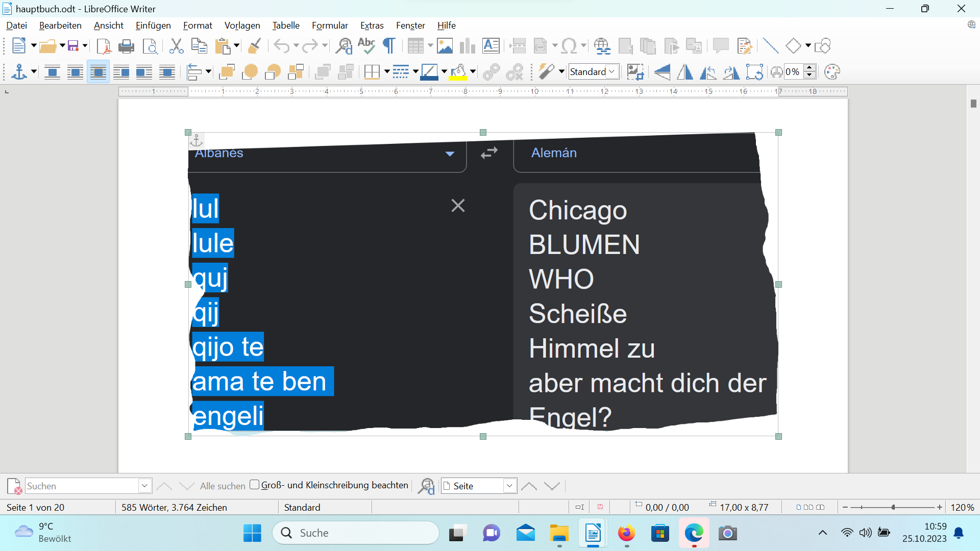Click the Export as PDF icon
980x551 pixels.
point(104,46)
